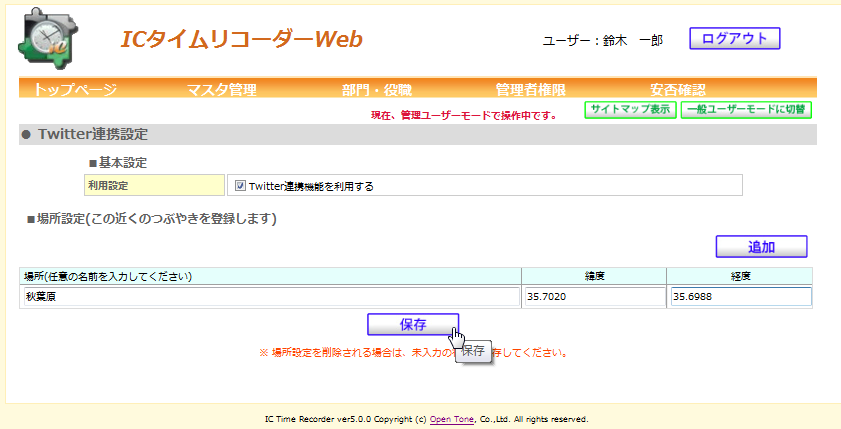
Task: Click the 秋葉原 location name field
Action: [270, 297]
